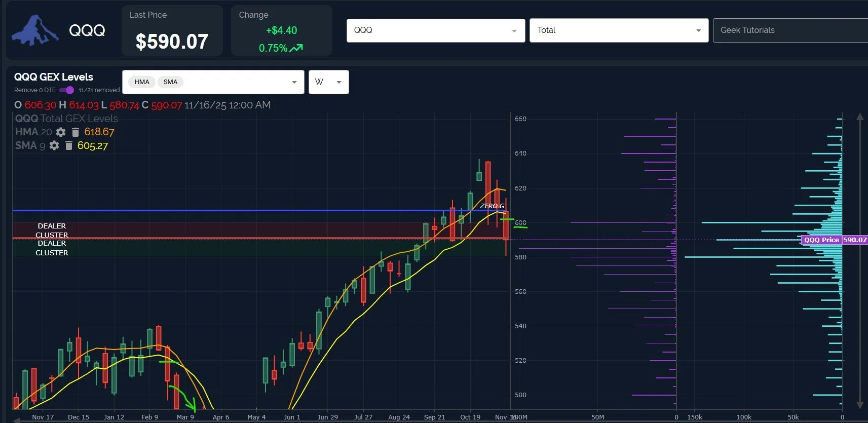Delete the HMA 20 indicator
868x423 pixels.
(x=76, y=132)
